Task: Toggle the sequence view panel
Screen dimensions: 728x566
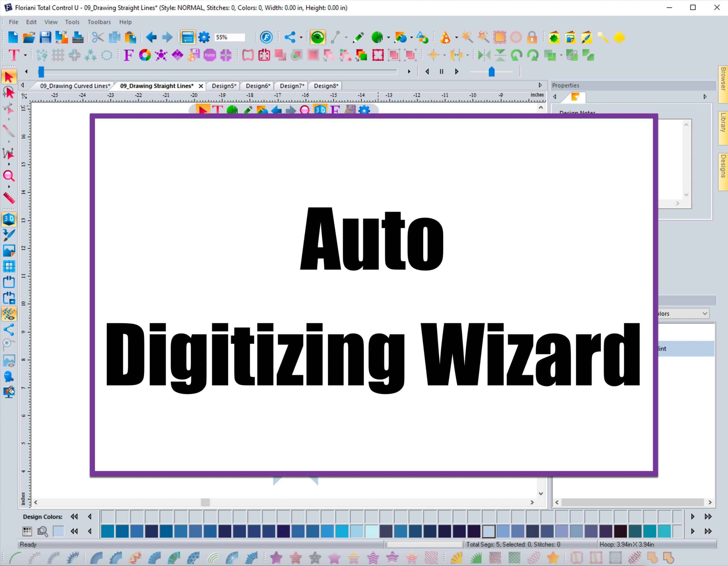Action: coord(188,37)
